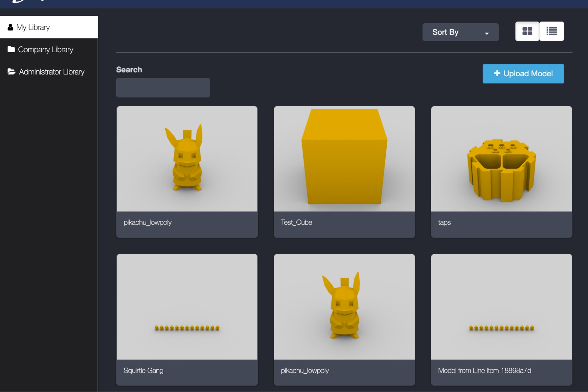Click into the Search input field
Viewport: 588px width, 392px height.
point(163,88)
